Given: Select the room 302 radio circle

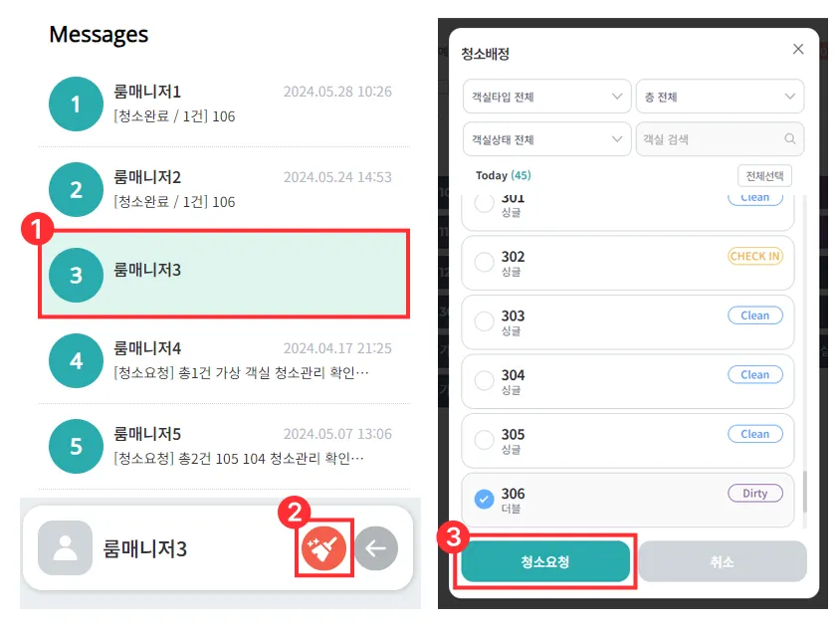Looking at the screenshot, I should tap(485, 262).
